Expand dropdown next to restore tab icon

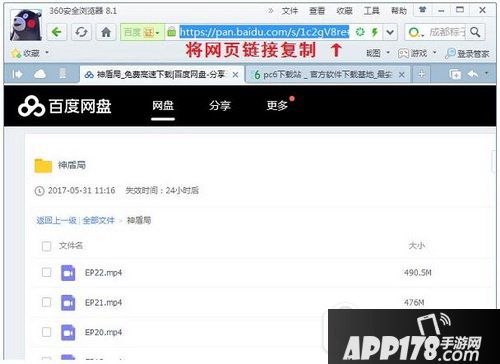[x=486, y=73]
